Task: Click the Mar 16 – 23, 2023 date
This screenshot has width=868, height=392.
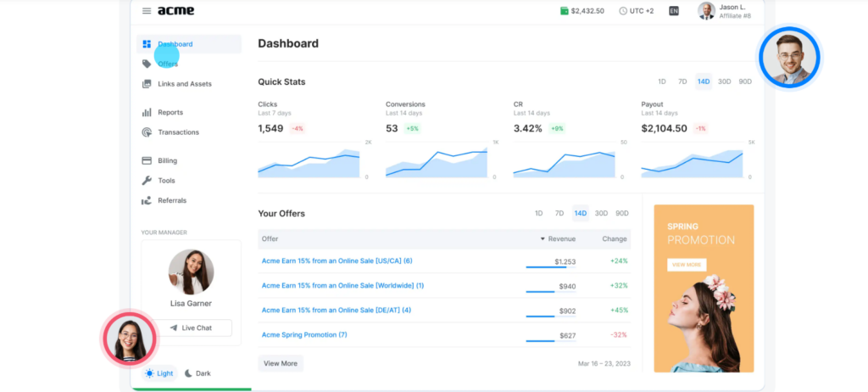Action: [x=604, y=364]
